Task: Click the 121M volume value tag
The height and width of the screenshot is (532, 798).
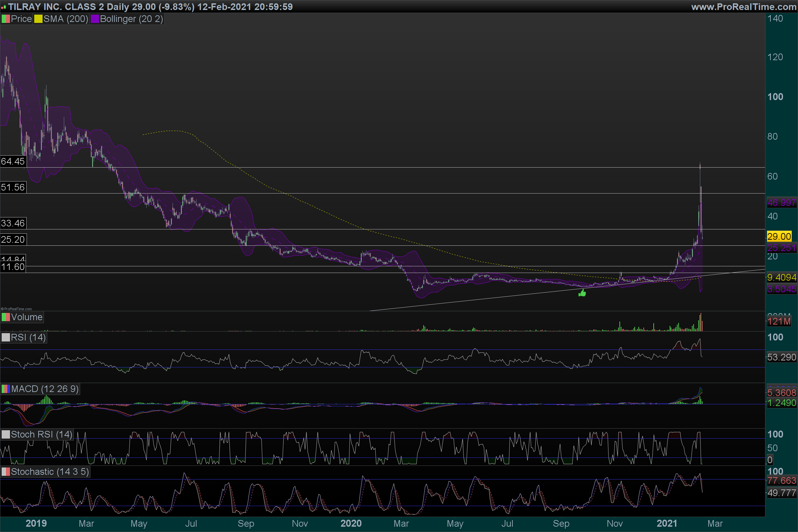Action: tap(779, 321)
